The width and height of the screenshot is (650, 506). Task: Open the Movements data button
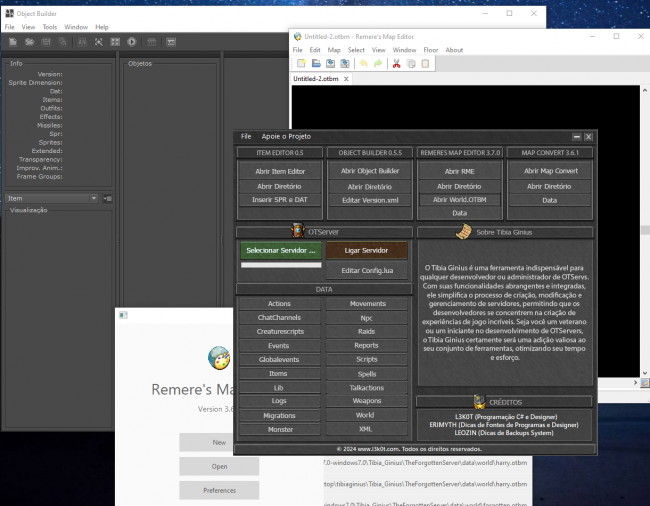[367, 304]
